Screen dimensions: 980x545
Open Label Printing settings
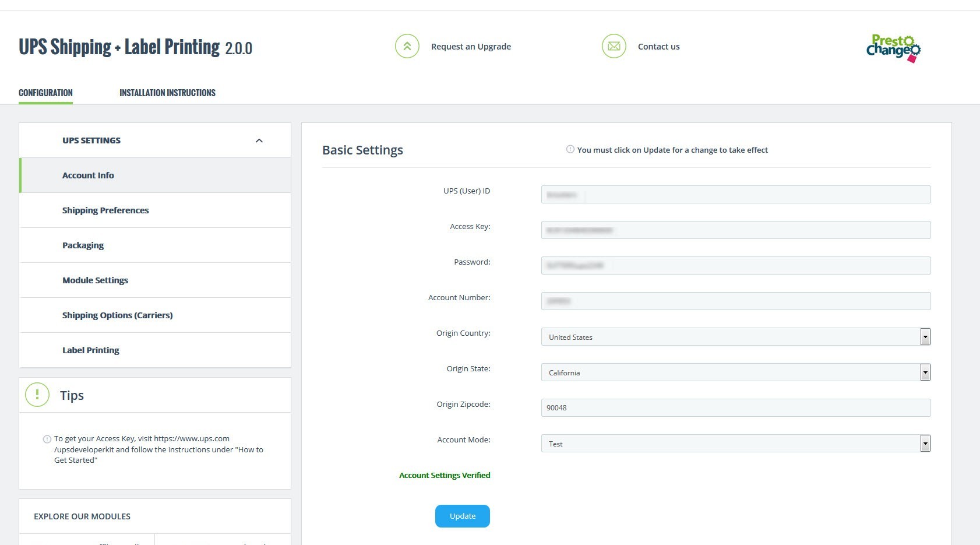[155, 350]
